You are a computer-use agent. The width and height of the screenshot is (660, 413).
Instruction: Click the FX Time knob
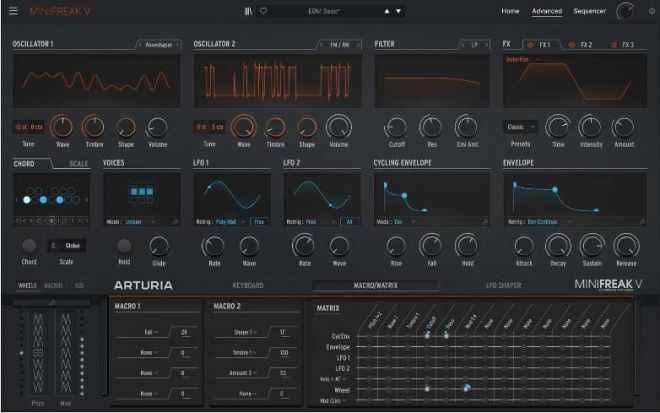tap(558, 126)
